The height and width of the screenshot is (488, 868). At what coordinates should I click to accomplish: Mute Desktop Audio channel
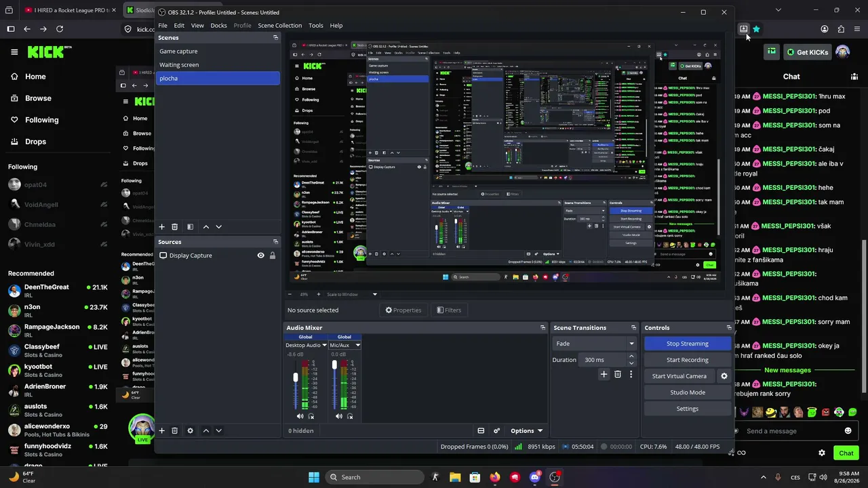tap(300, 416)
